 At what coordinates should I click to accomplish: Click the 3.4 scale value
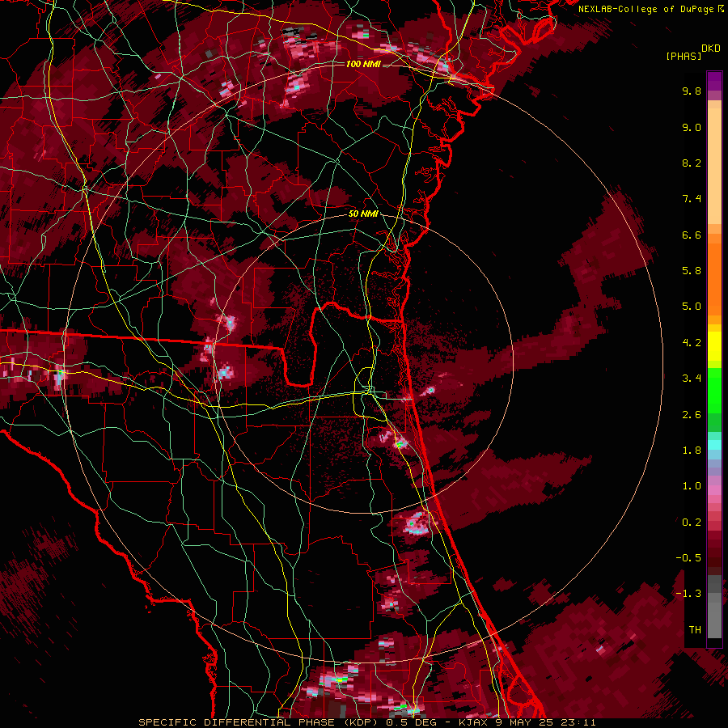tap(692, 379)
